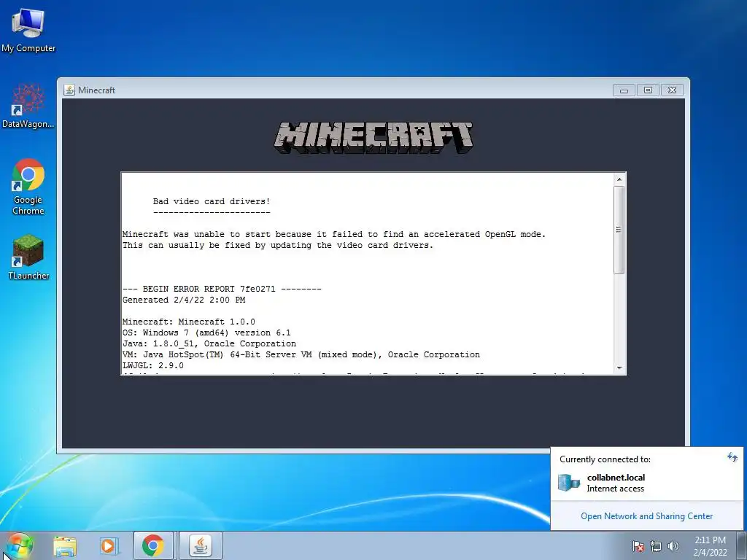747x560 pixels.
Task: Click the 'Internet access' status text
Action: (x=616, y=489)
